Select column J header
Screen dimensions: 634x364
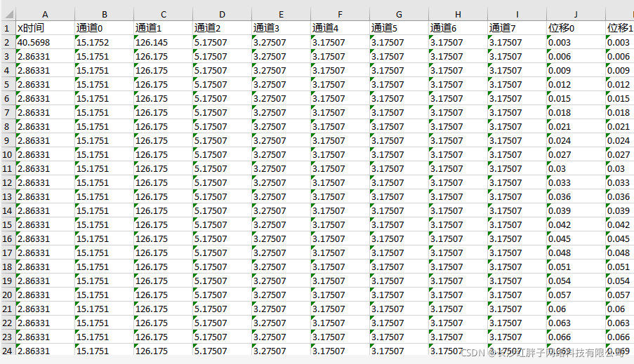576,15
